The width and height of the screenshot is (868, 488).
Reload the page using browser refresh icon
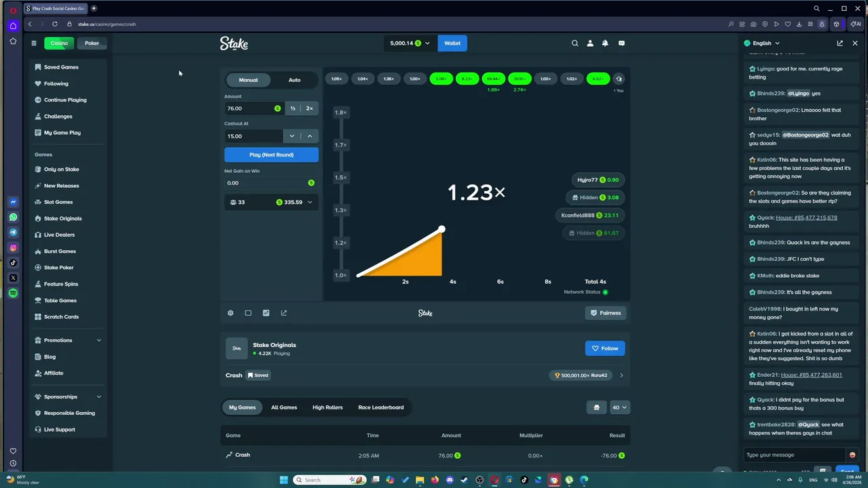tap(55, 24)
